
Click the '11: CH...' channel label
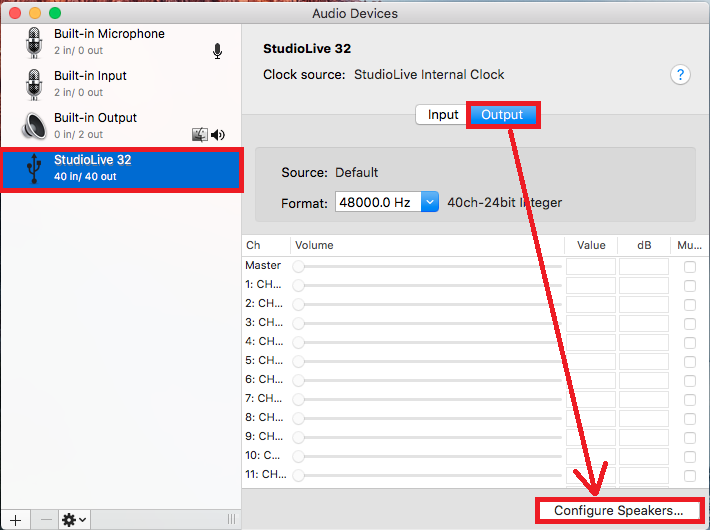(x=266, y=474)
